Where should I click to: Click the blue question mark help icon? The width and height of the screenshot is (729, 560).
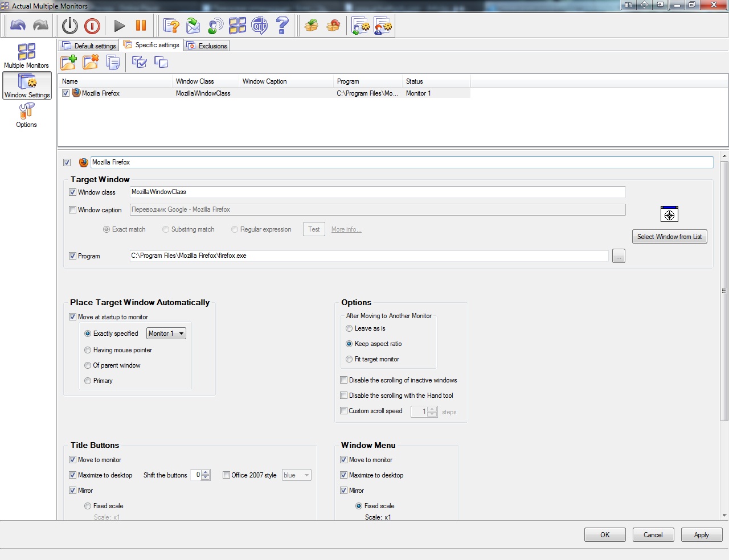point(282,26)
